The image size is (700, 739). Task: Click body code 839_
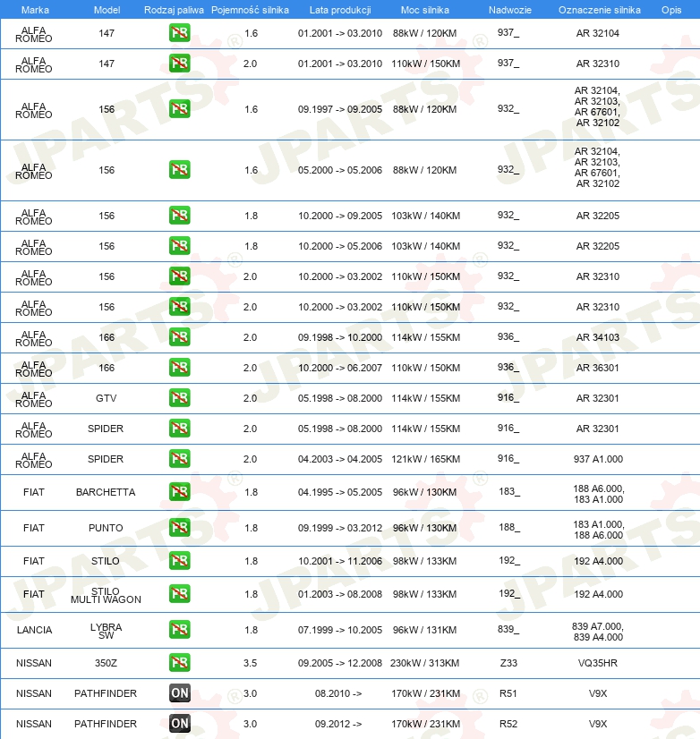click(508, 629)
